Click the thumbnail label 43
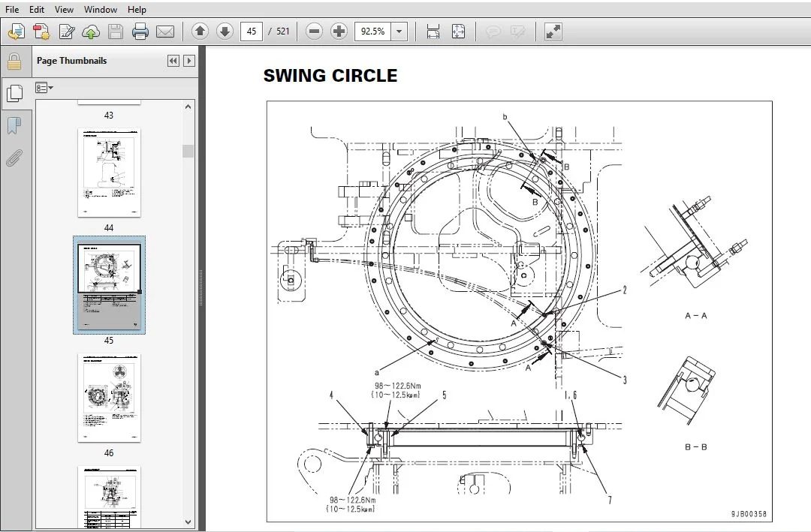 (x=109, y=116)
